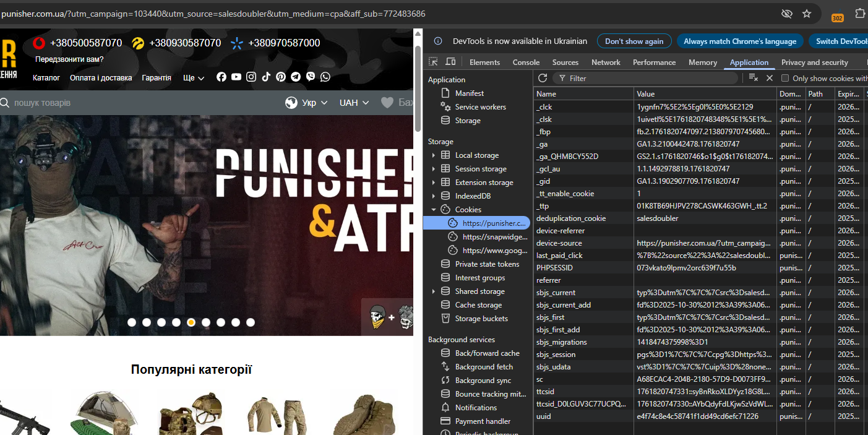Click the Don't show again button
Screen dimensions: 868x435
(x=634, y=41)
